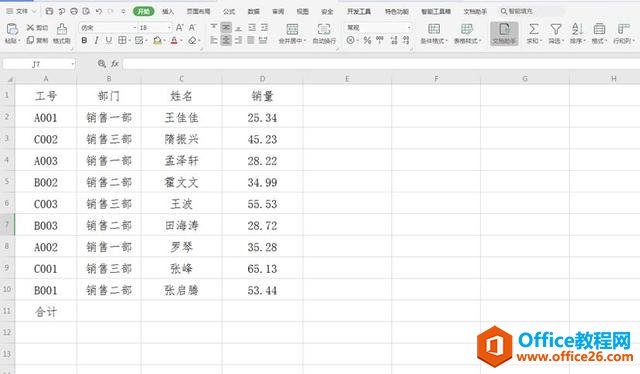The image size is (640, 374).
Task: Click the AutoSum sigma icon
Action: (x=533, y=29)
